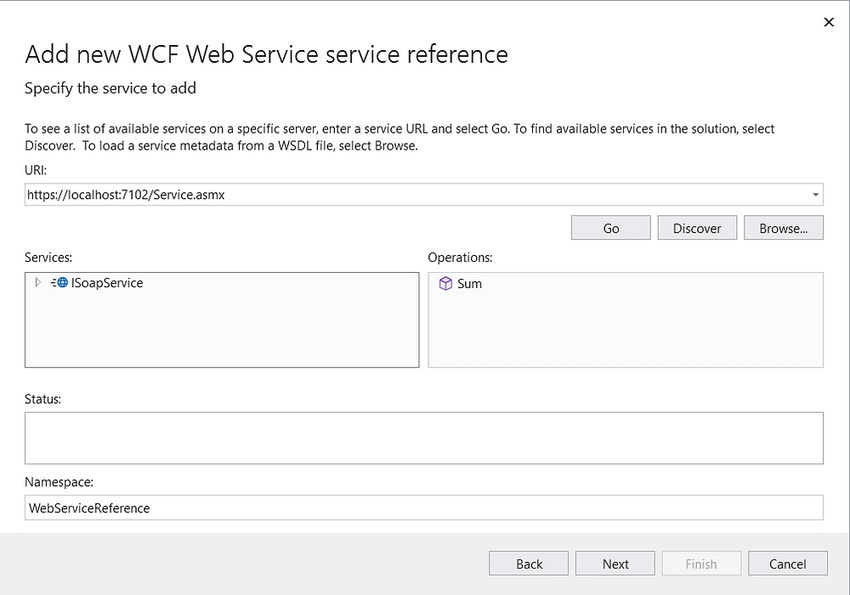Click the Finish button

701,564
